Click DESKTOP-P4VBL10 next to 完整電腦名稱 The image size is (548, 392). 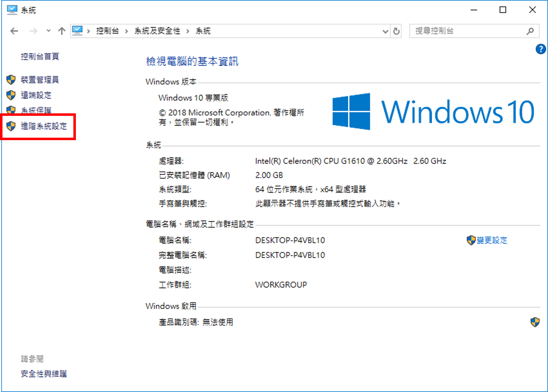(x=290, y=255)
